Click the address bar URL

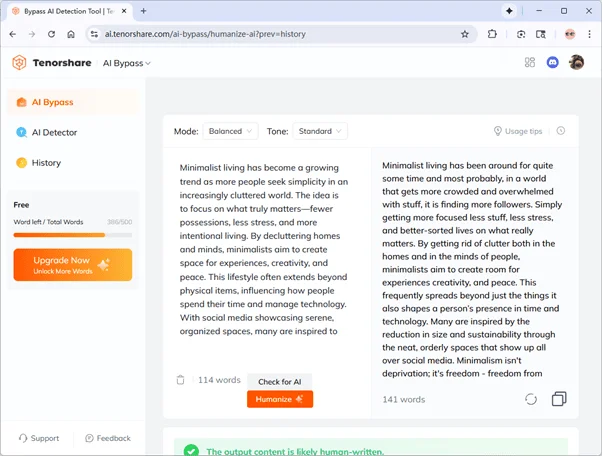[x=205, y=34]
